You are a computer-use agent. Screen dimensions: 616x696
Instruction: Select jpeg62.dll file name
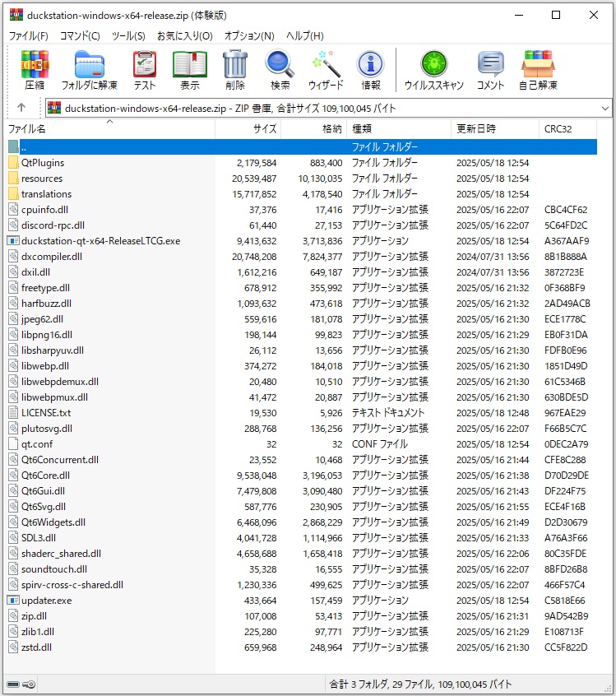click(42, 318)
